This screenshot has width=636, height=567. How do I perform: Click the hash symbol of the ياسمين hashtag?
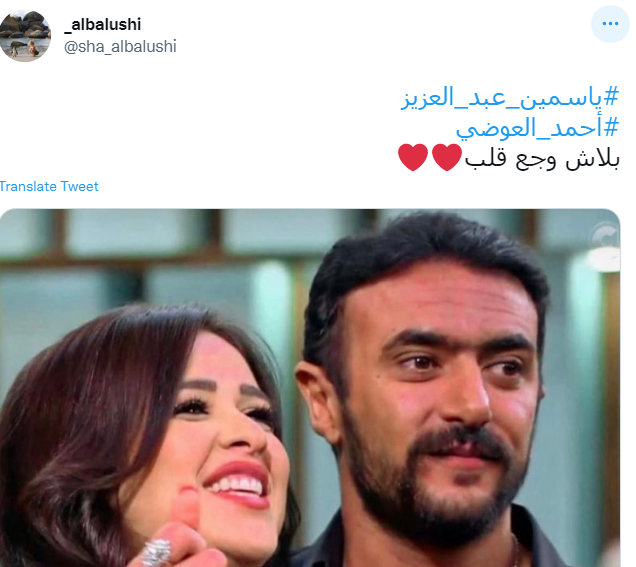[x=611, y=97]
